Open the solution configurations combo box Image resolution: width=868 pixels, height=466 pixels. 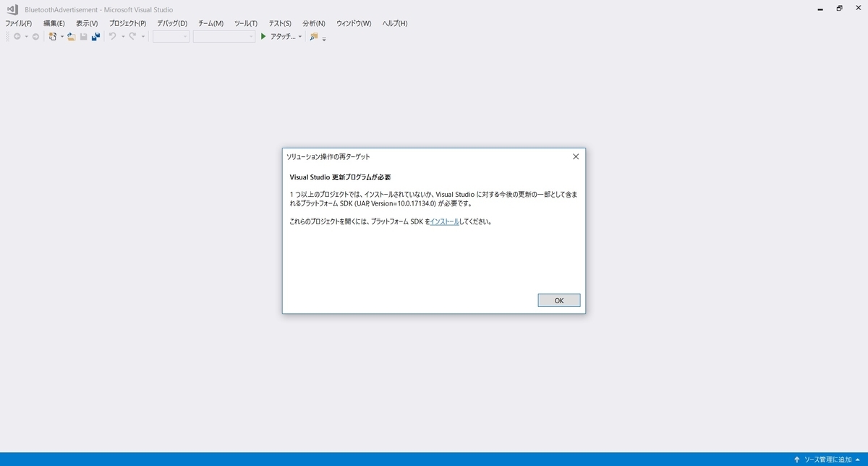(x=171, y=36)
